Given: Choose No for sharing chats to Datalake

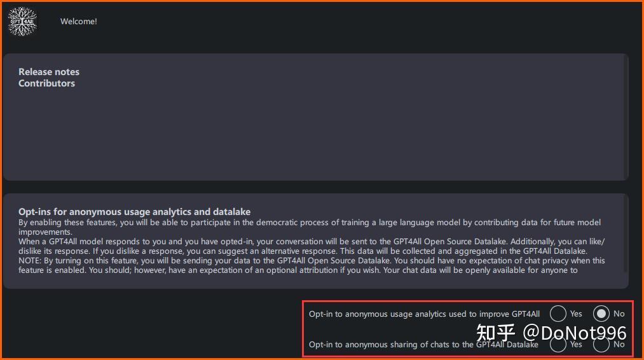Looking at the screenshot, I should coord(601,344).
